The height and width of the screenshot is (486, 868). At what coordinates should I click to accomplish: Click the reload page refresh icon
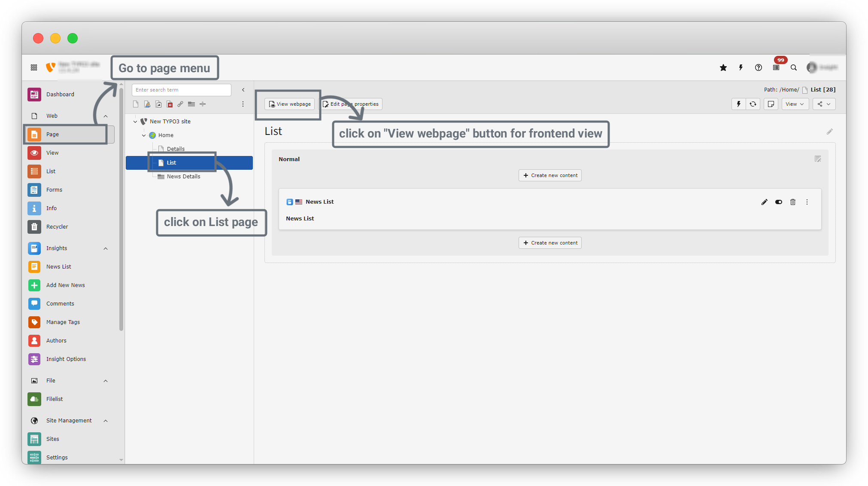pos(753,104)
